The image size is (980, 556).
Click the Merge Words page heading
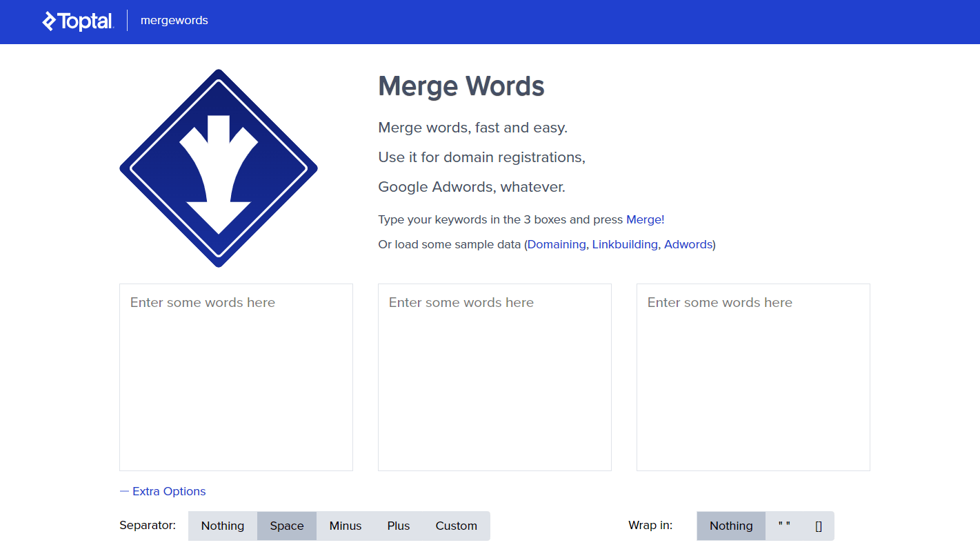tap(461, 86)
